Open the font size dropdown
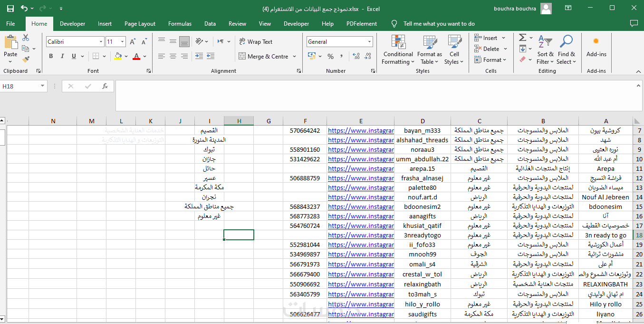644x324 pixels. click(x=123, y=42)
